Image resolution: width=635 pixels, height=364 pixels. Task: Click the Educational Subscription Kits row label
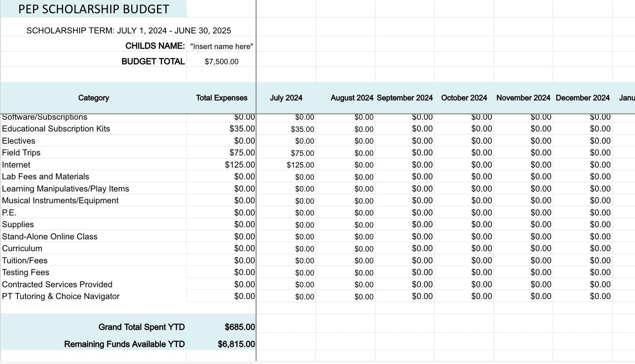tap(56, 129)
